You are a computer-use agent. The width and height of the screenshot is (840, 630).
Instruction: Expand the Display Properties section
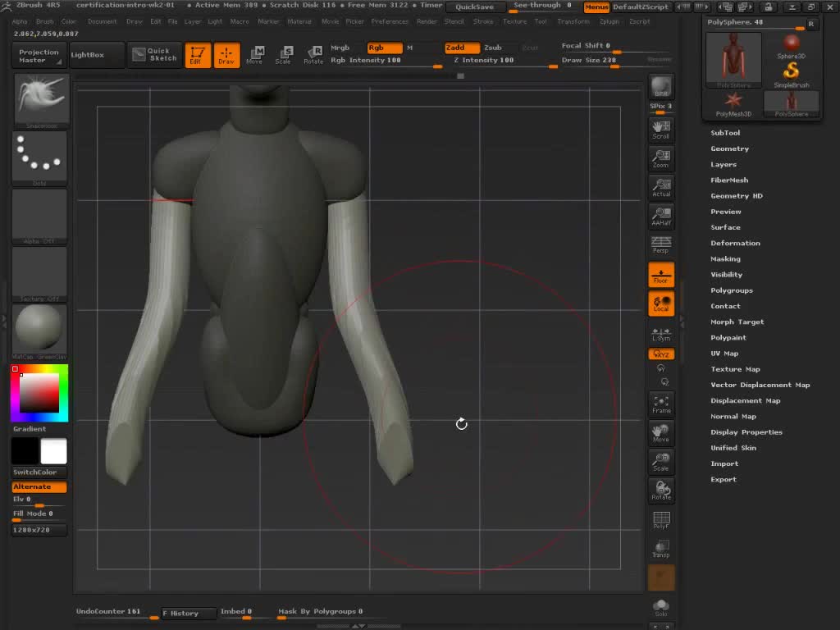pyautogui.click(x=746, y=432)
